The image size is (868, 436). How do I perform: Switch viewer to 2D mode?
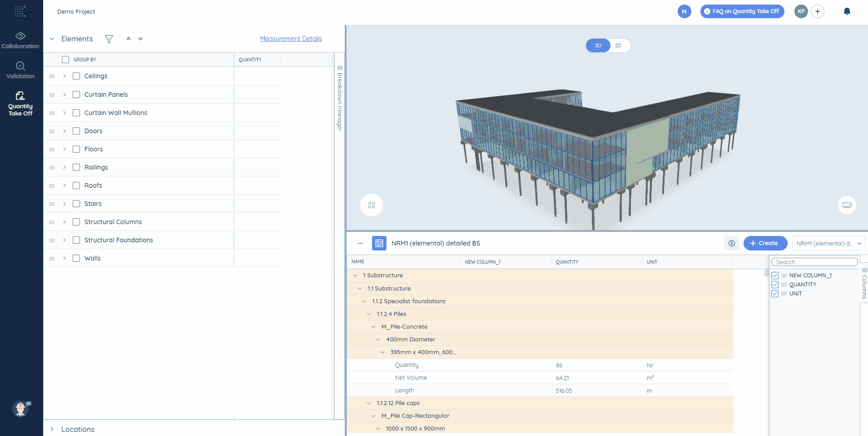pyautogui.click(x=618, y=45)
